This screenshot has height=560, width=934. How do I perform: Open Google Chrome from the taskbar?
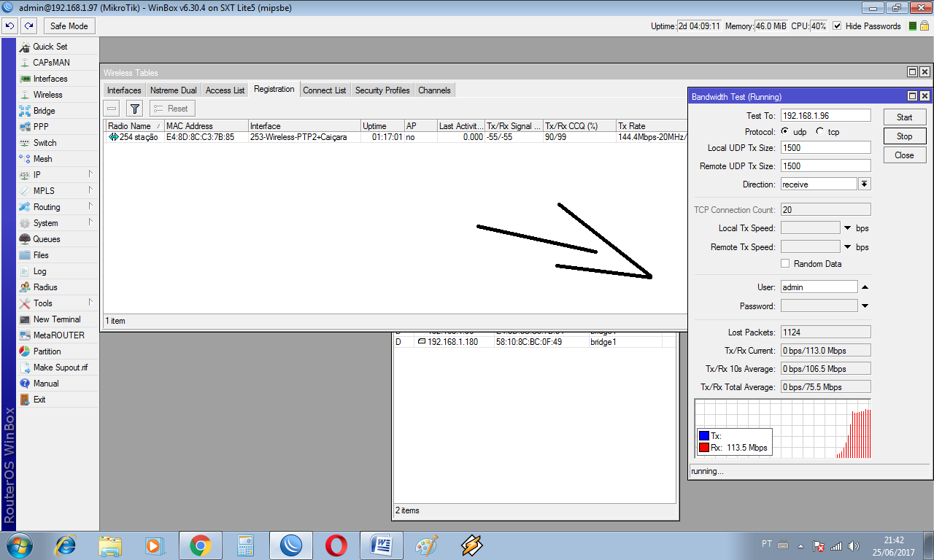[200, 545]
